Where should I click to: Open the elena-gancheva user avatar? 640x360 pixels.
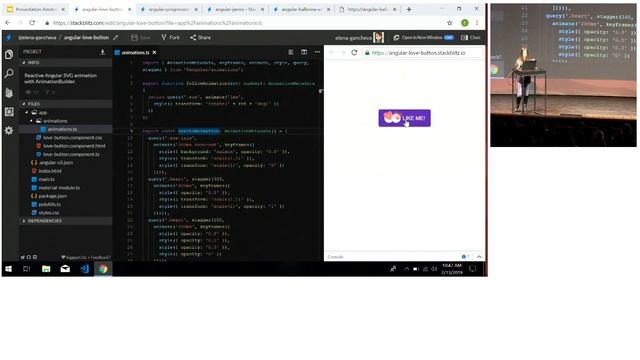pos(378,38)
